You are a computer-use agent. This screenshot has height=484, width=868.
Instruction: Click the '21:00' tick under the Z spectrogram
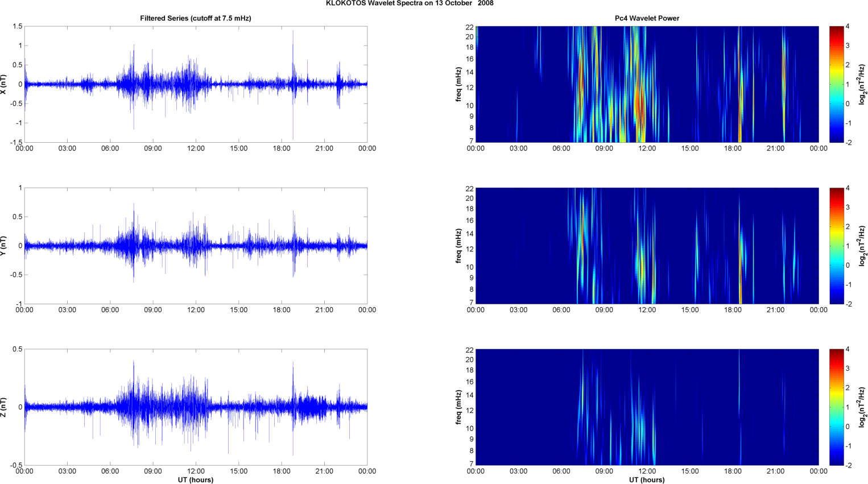click(x=776, y=471)
